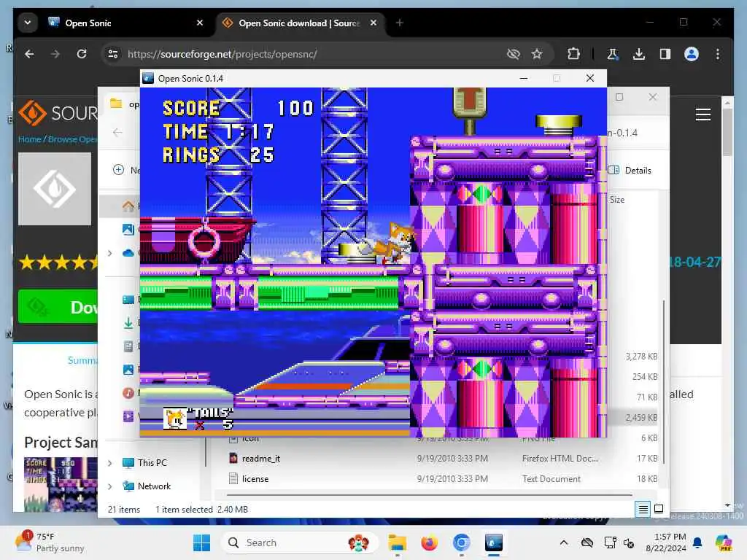
Task: Click the taskbar Search box
Action: 300,542
